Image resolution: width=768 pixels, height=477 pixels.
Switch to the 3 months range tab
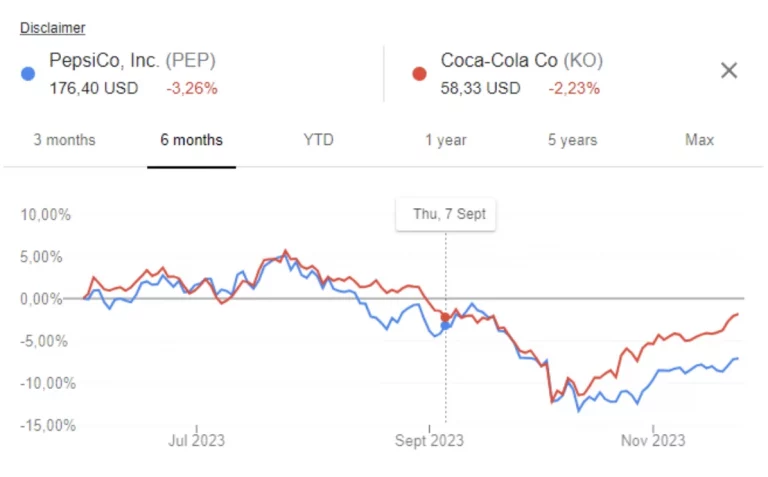pos(64,140)
